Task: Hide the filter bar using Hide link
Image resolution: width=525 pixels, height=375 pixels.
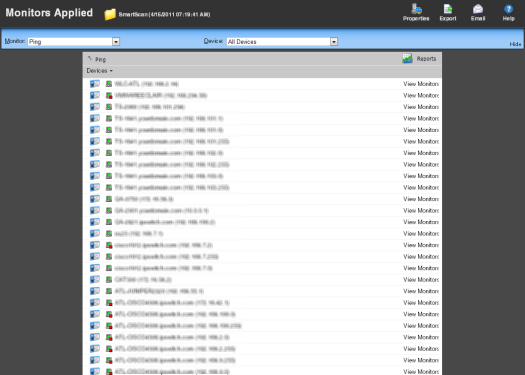Action: [515, 44]
